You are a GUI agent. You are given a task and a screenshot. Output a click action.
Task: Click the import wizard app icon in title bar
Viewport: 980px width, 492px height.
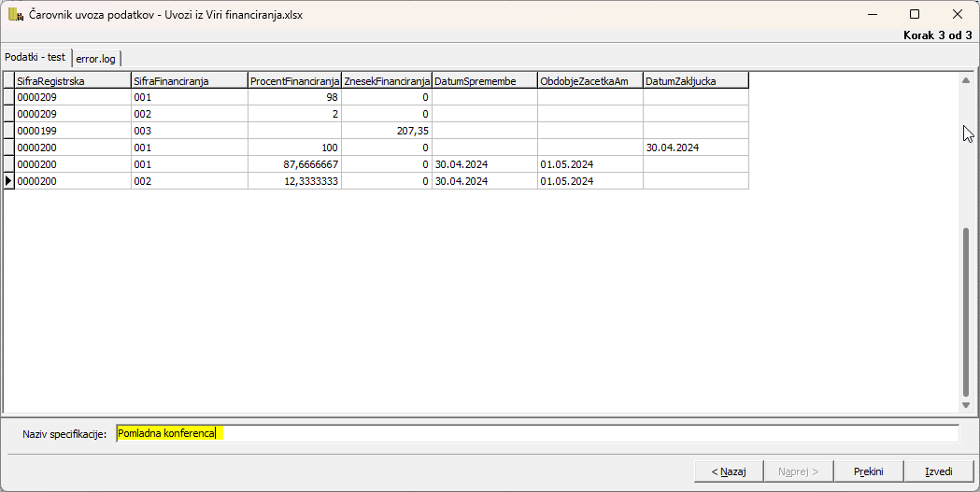[x=16, y=14]
